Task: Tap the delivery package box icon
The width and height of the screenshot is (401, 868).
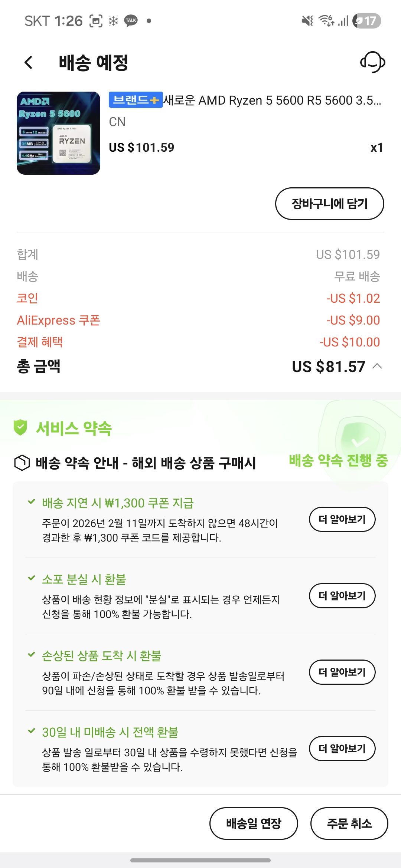Action: [x=22, y=463]
